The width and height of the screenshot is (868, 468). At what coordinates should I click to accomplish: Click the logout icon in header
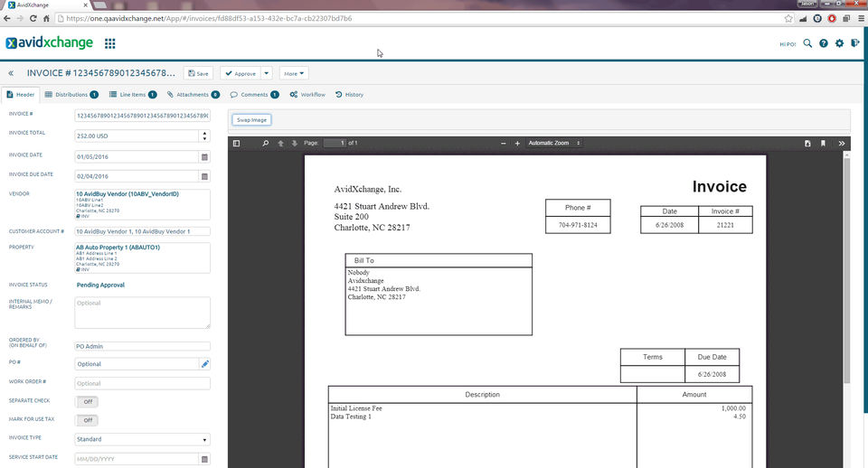tap(855, 42)
